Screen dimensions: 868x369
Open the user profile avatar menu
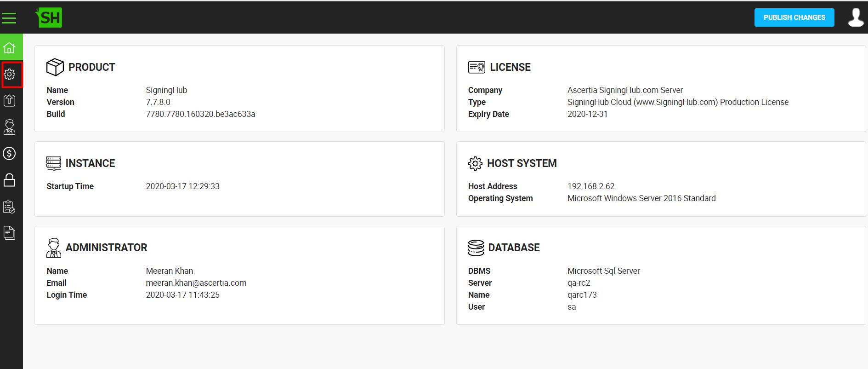pyautogui.click(x=856, y=17)
